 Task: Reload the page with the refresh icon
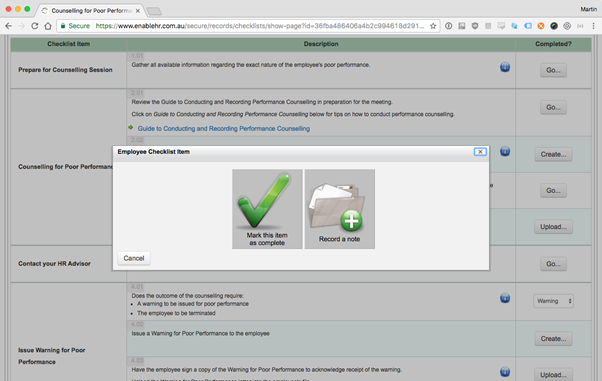(x=35, y=26)
